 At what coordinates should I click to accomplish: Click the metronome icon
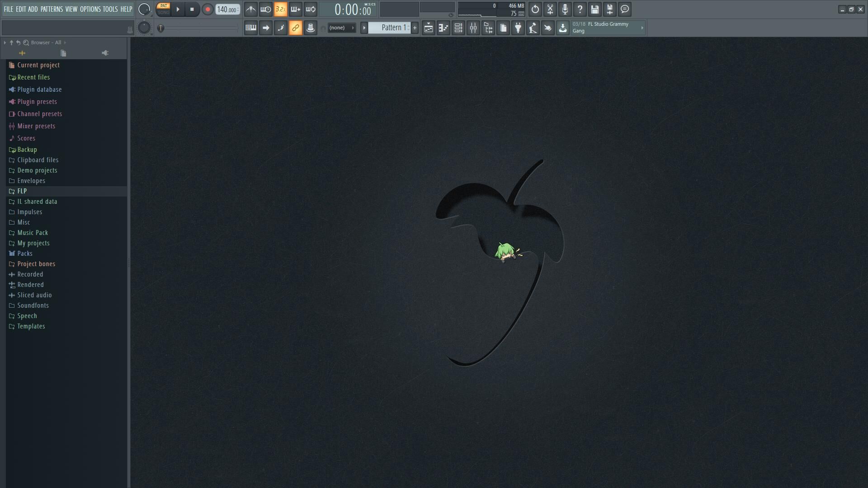(251, 9)
